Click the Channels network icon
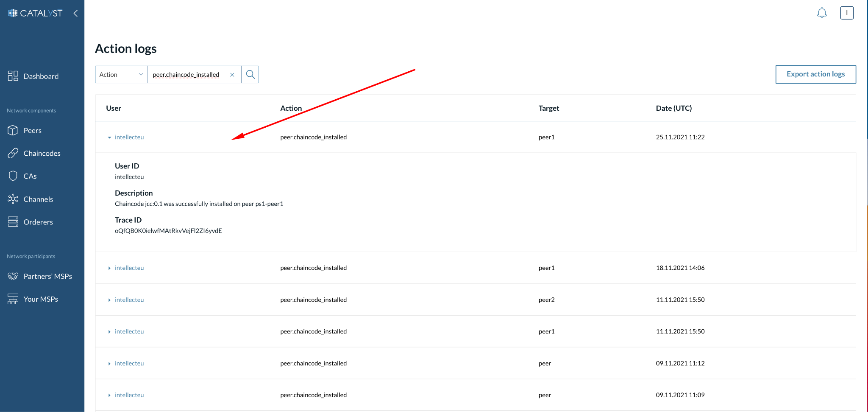This screenshot has width=868, height=412. point(13,199)
